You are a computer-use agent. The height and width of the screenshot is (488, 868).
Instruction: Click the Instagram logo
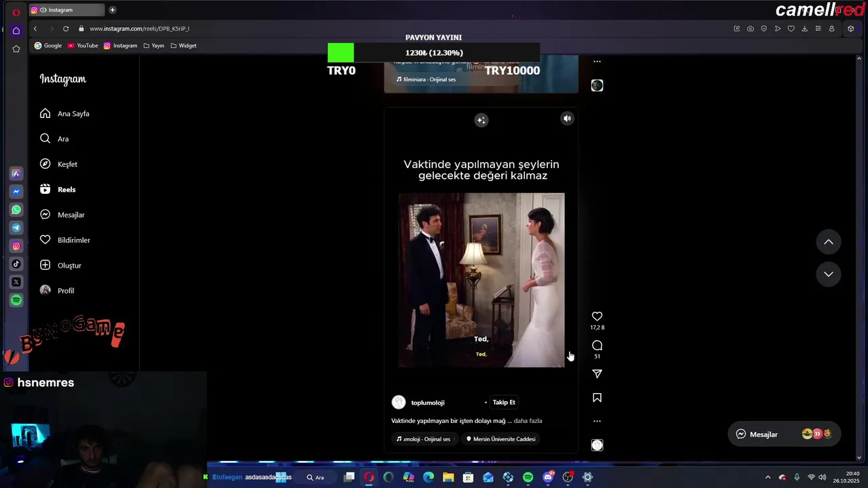(62, 79)
